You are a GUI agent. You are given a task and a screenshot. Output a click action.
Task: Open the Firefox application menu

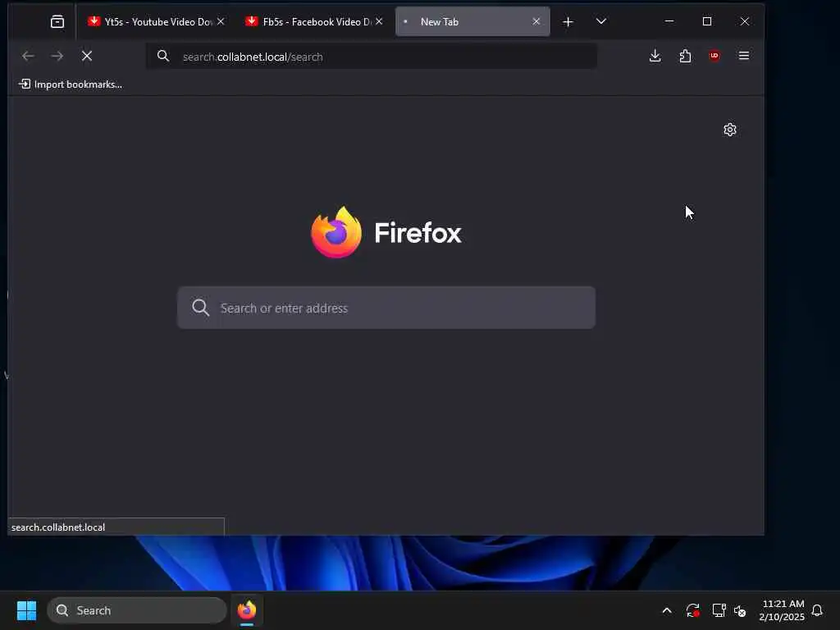[743, 56]
